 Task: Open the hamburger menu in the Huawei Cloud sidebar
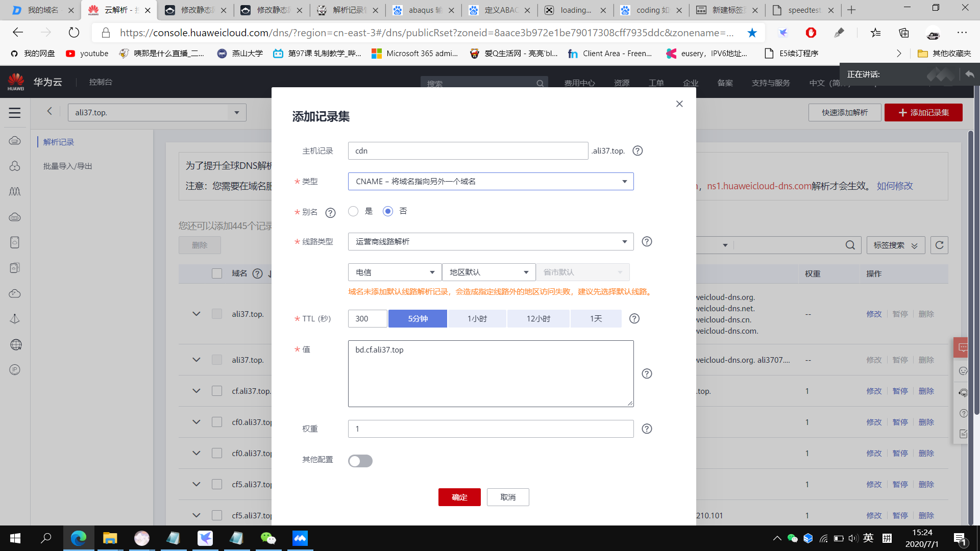point(15,113)
